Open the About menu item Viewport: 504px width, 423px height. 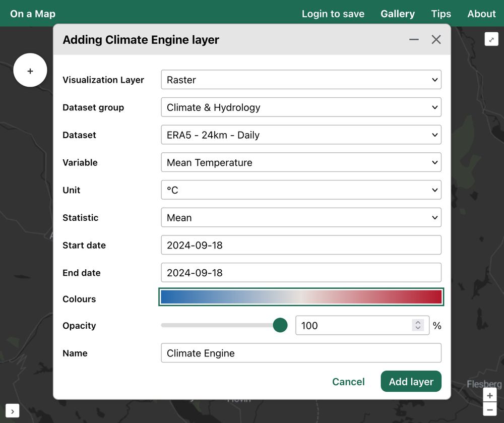481,14
